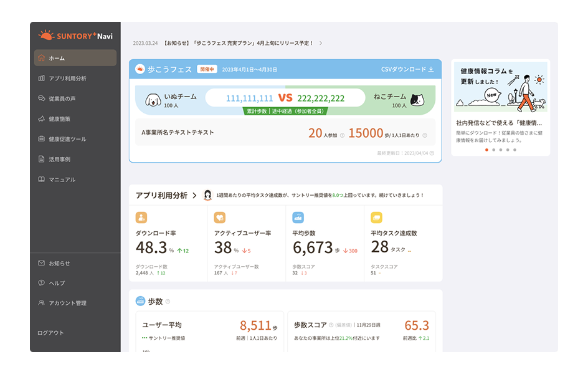Click the 健康情報コラム banner image

point(500,87)
